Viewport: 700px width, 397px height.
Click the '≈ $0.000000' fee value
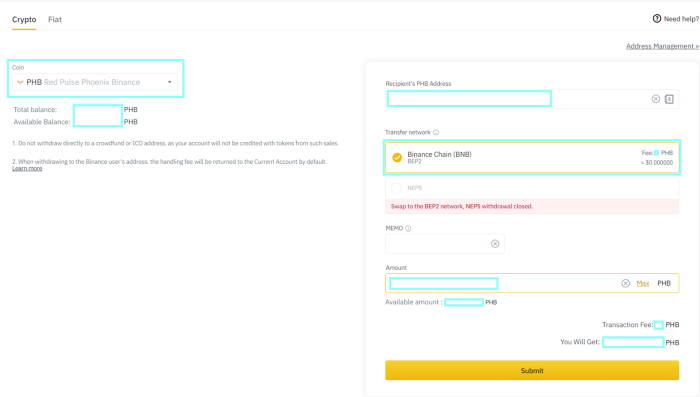[657, 163]
